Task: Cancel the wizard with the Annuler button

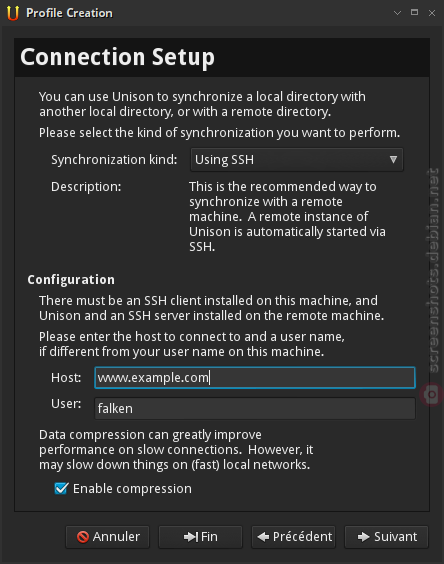Action: coord(107,537)
